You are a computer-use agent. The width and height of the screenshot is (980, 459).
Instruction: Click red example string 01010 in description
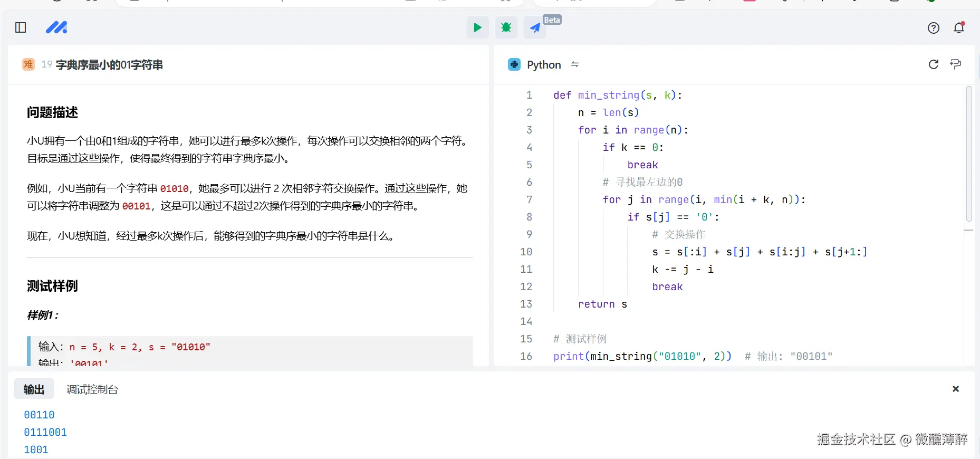[x=174, y=189]
